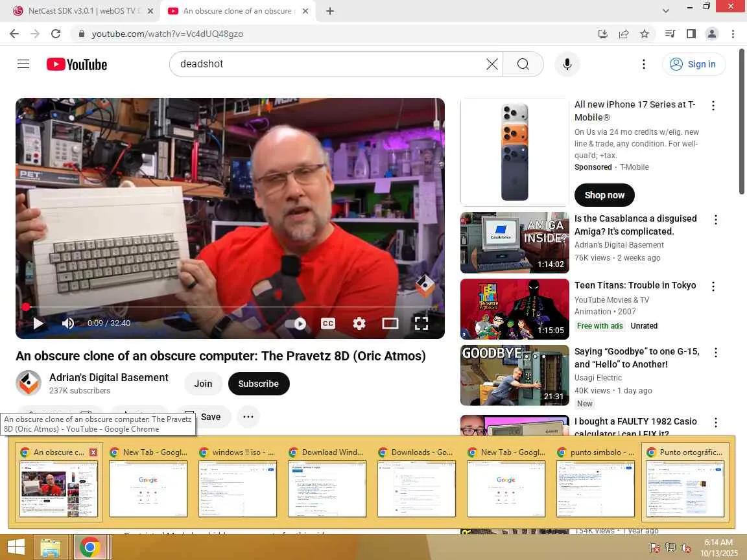Open the Teen Titans Trouble in Tokyo thumbnail
The image size is (747, 560).
click(514, 309)
